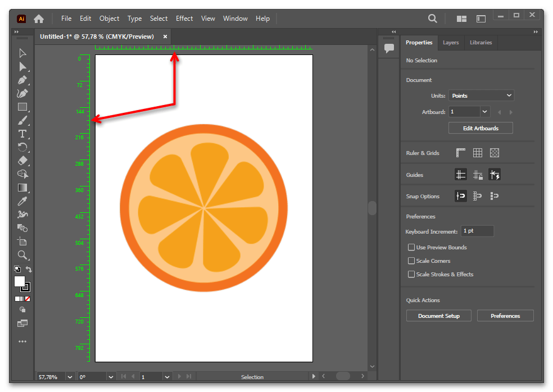This screenshot has height=392, width=553.
Task: Select the Zoom tool
Action: click(x=22, y=255)
